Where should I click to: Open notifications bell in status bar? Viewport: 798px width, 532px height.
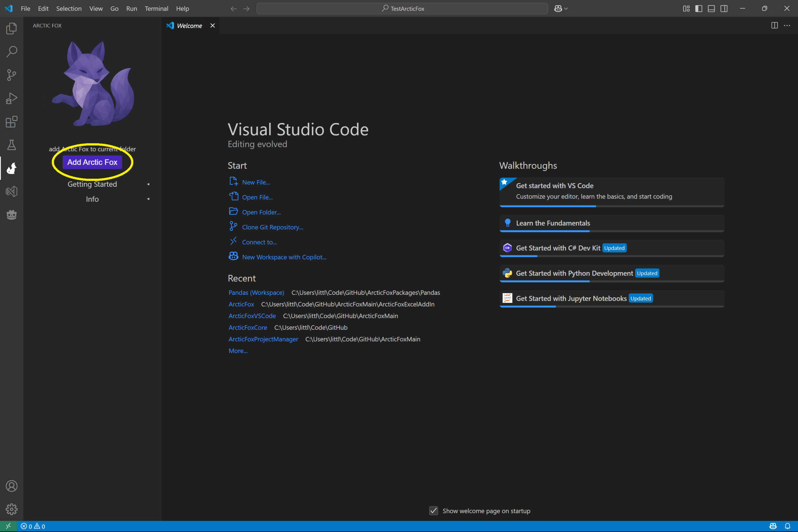[787, 526]
